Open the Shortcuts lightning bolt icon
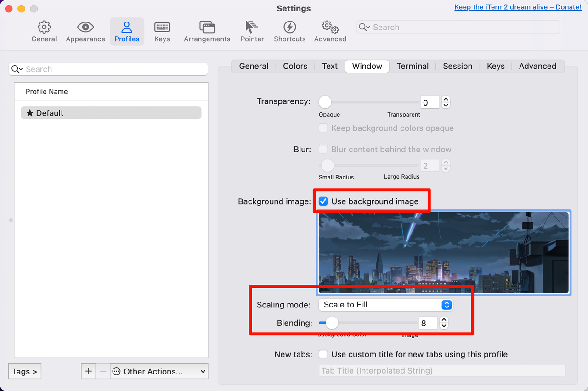The height and width of the screenshot is (391, 588). tap(289, 27)
